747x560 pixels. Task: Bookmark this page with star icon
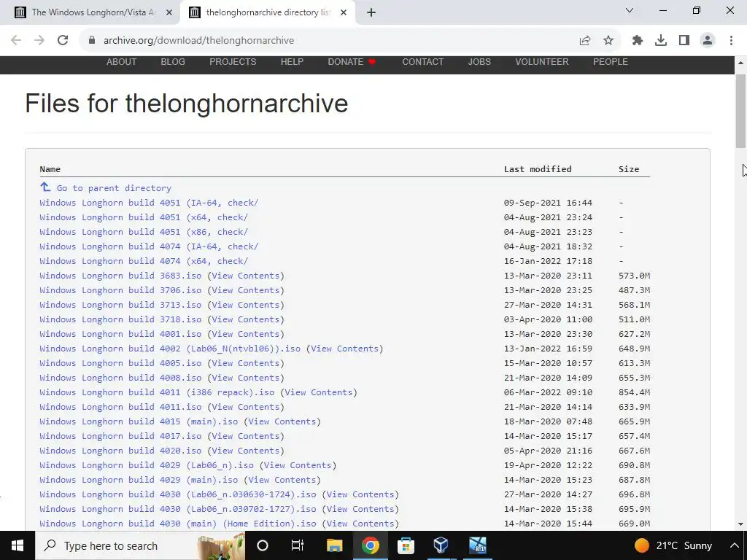[608, 41]
